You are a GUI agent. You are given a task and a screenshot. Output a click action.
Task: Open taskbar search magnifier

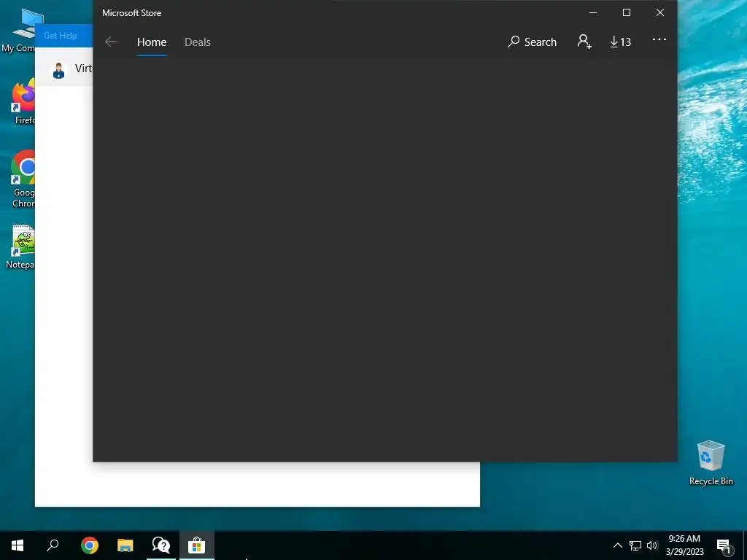click(53, 545)
